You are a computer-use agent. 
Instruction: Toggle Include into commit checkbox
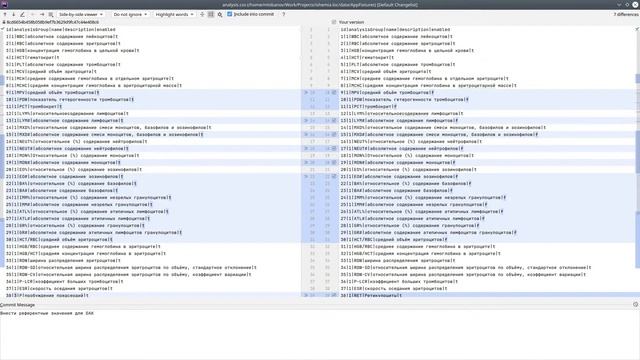click(229, 14)
